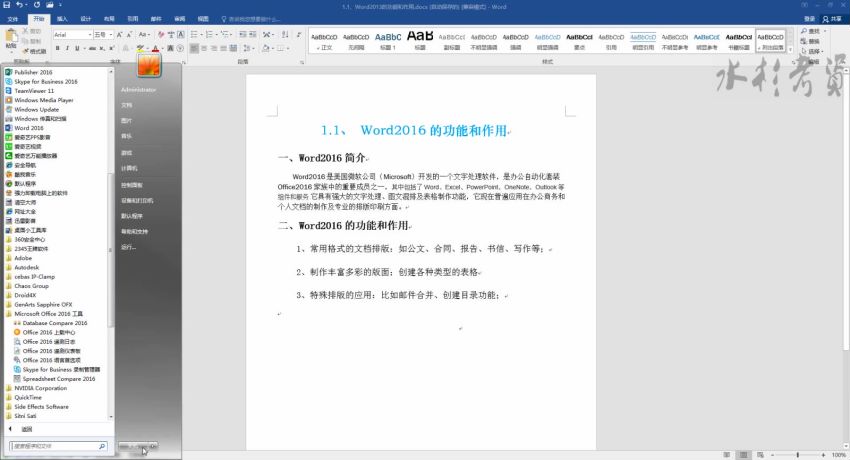Toggle strikethrough formatting
Screen dimensions: 850x460
tap(92, 48)
